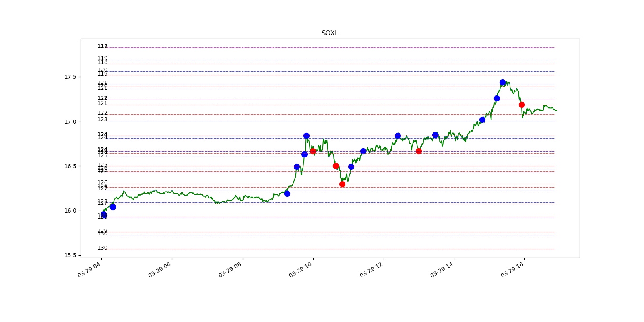
Task: Click the red marker near 16:00 at 17.19
Action: coord(522,105)
